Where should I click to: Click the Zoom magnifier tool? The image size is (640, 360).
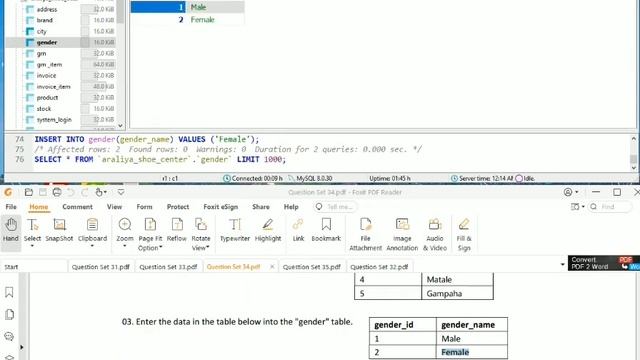[124, 230]
